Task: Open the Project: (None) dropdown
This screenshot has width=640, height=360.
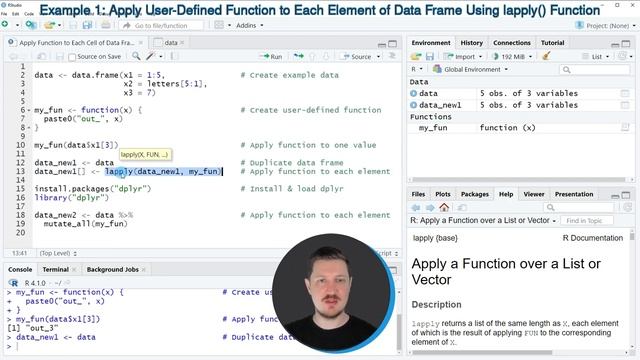Action: [x=605, y=25]
